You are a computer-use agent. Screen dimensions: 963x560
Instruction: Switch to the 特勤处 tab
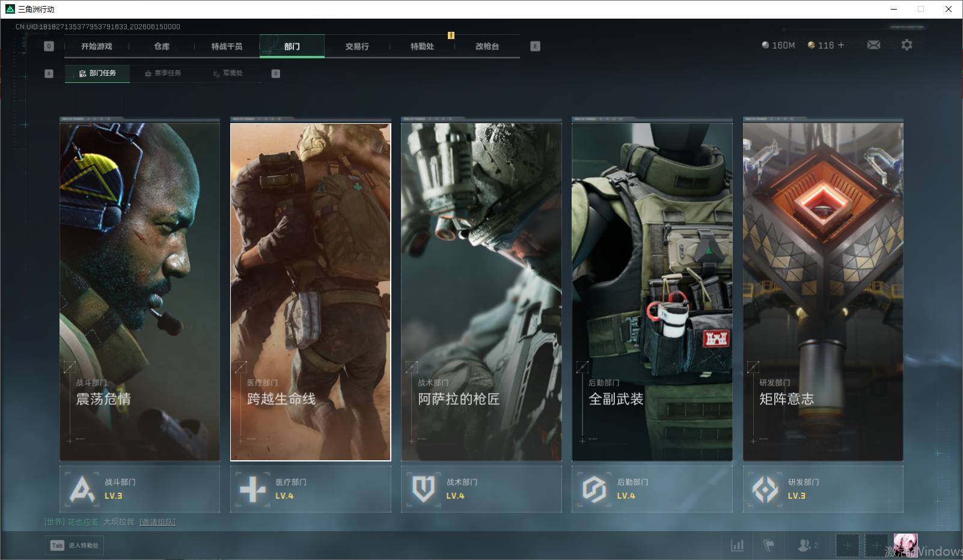[422, 46]
